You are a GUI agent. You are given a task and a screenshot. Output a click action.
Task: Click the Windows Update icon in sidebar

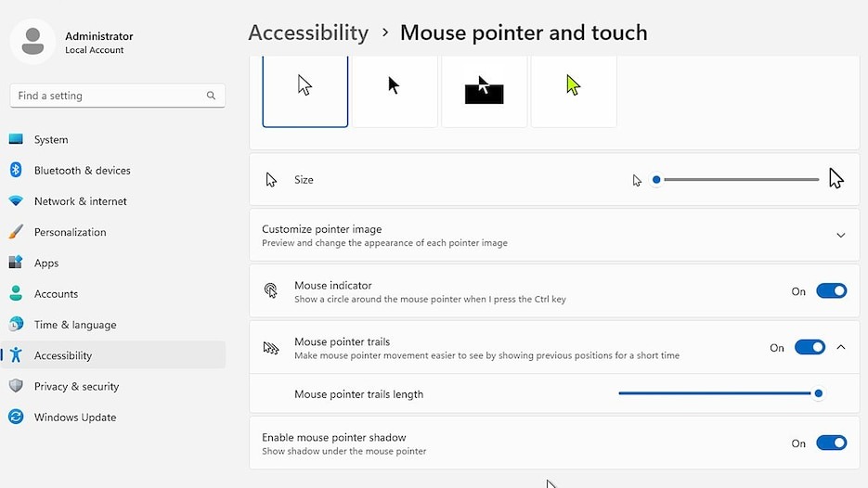[x=16, y=417]
